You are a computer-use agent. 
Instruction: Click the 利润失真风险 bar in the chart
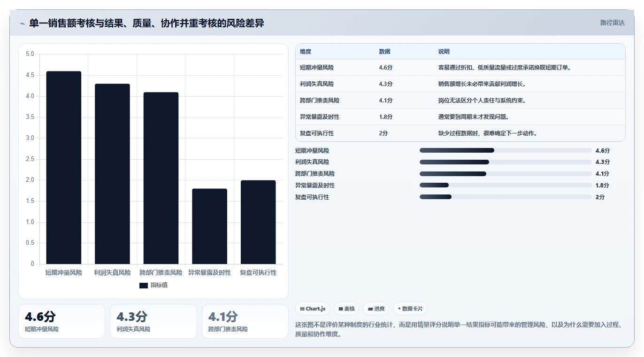(112, 174)
